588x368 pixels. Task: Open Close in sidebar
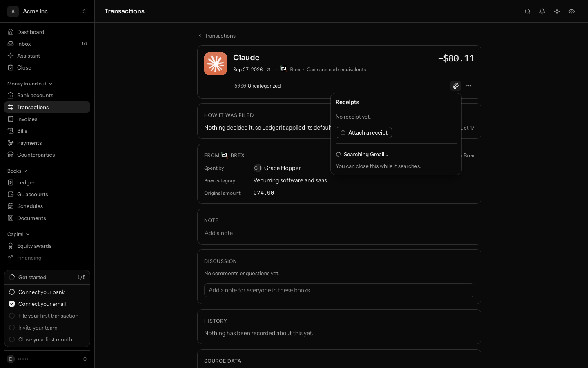[47, 67]
